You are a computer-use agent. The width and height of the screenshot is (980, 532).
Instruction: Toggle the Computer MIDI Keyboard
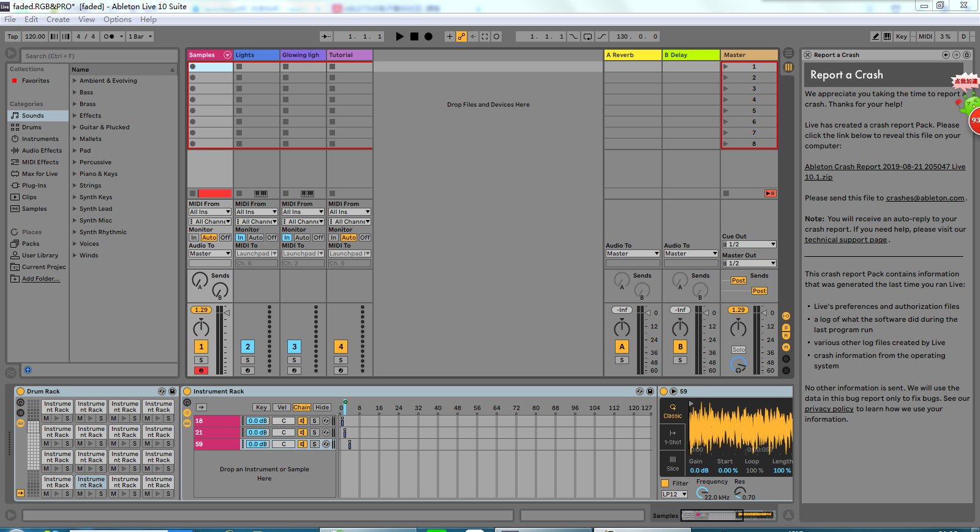887,37
